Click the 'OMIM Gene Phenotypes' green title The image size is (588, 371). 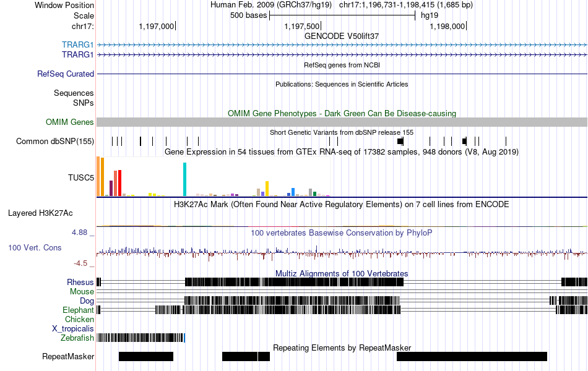click(x=342, y=114)
